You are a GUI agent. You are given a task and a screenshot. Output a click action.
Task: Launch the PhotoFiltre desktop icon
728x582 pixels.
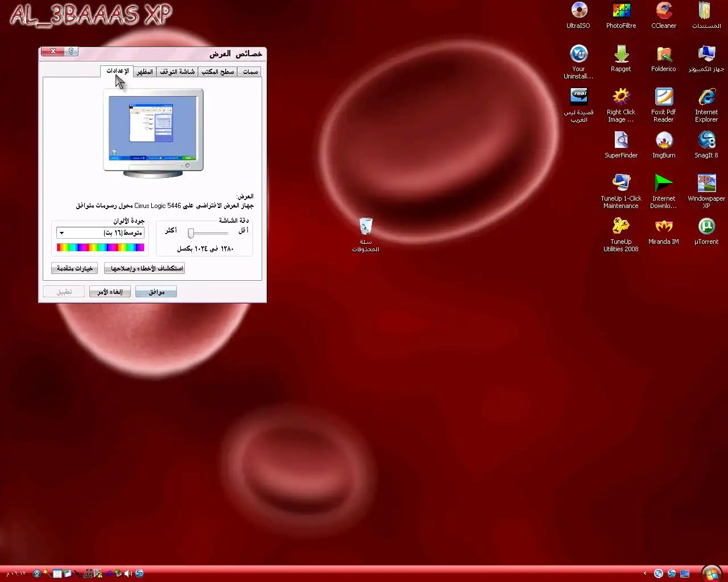click(621, 15)
